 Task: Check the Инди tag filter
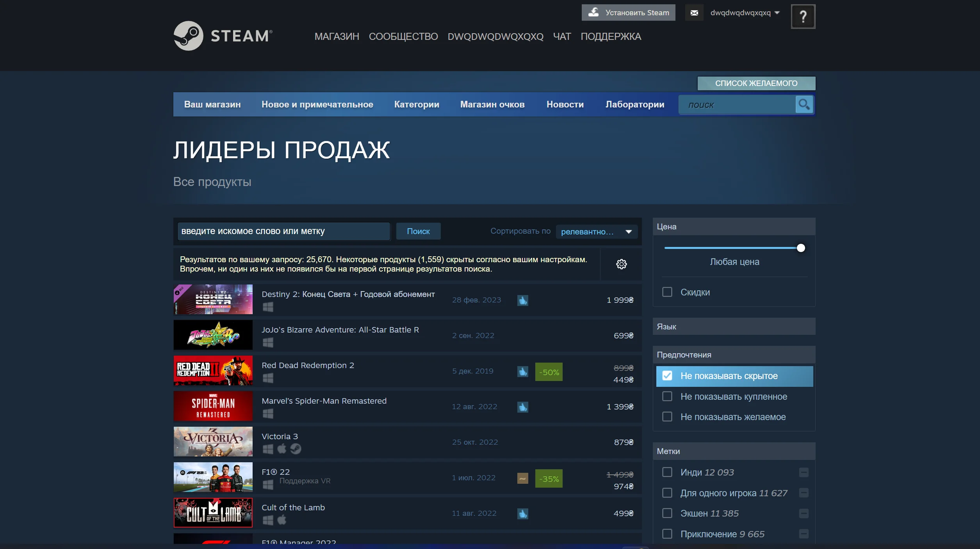[x=667, y=472]
